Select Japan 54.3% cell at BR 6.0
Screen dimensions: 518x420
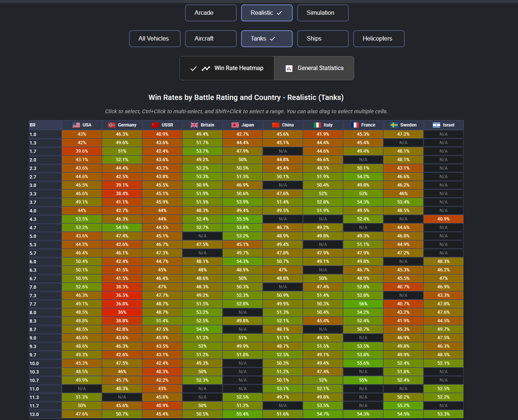[243, 261]
